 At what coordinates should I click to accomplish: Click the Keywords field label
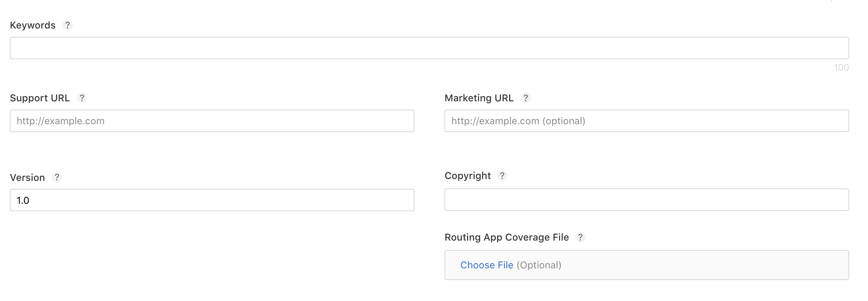coord(33,25)
